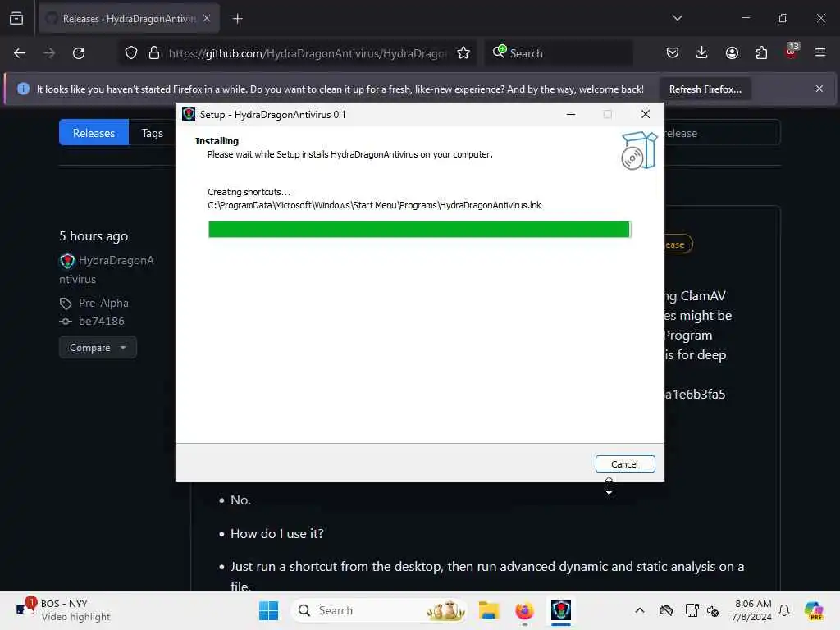840x630 pixels.
Task: Open the Firefox hamburger menu
Action: [820, 53]
